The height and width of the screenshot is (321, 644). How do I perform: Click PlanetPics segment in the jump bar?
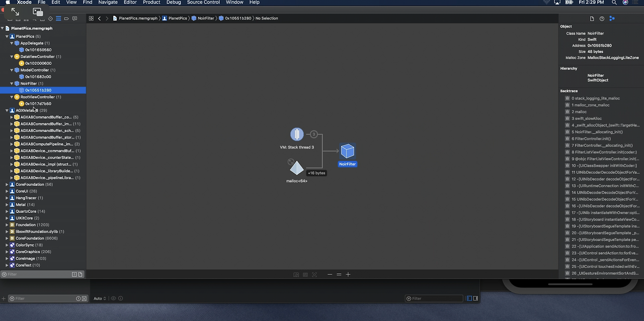click(175, 19)
